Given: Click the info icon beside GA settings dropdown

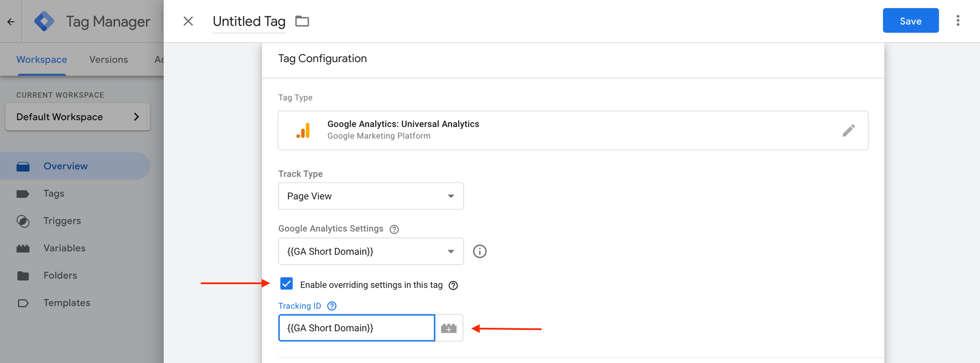Looking at the screenshot, I should (x=480, y=251).
